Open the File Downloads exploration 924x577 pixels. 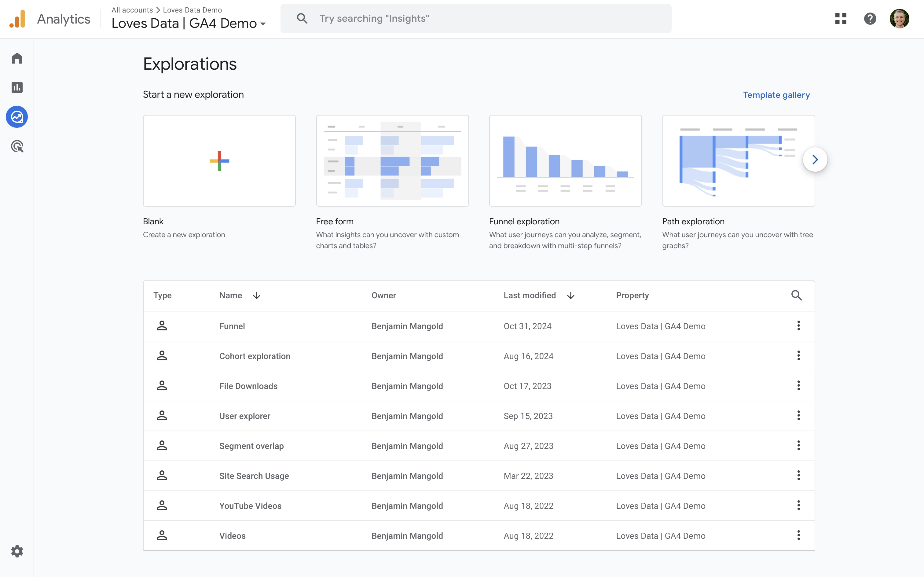point(248,386)
